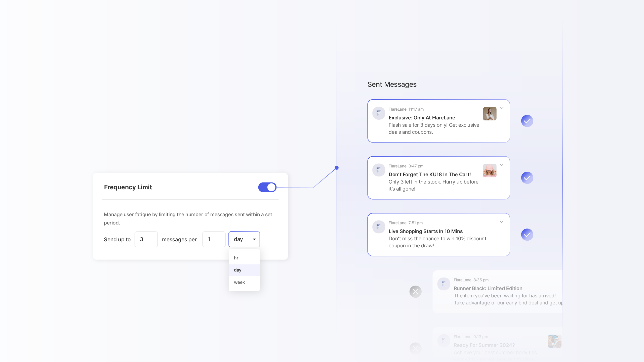Expand the Live Shopping notification chevron

[x=501, y=222]
